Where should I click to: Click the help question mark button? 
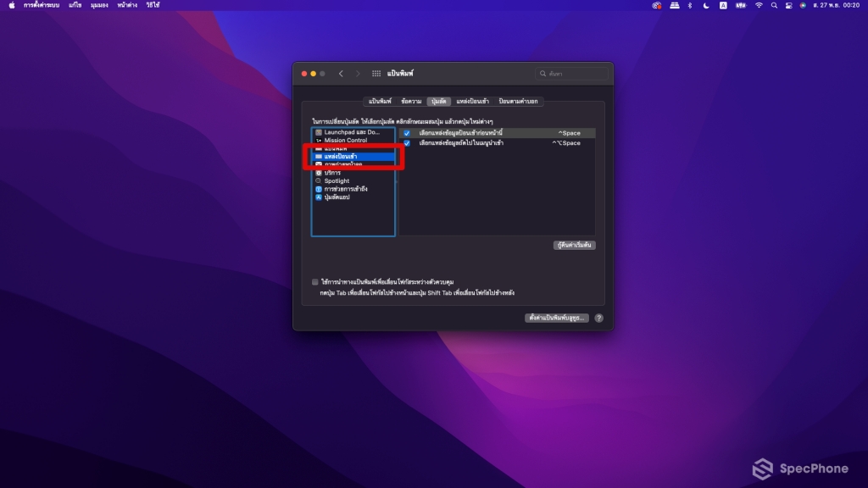pos(598,317)
